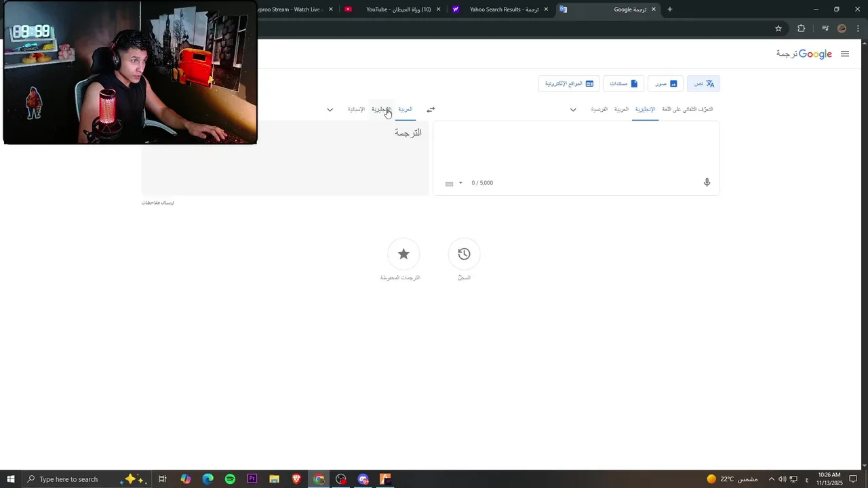868x488 pixels.
Task: Launch Copilot from the taskbar
Action: tap(185, 479)
